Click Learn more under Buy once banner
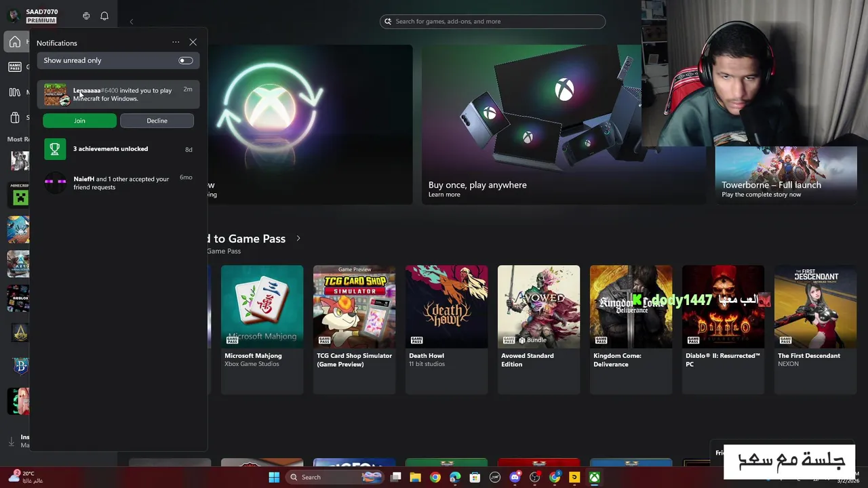Viewport: 868px width, 488px height. click(x=444, y=195)
